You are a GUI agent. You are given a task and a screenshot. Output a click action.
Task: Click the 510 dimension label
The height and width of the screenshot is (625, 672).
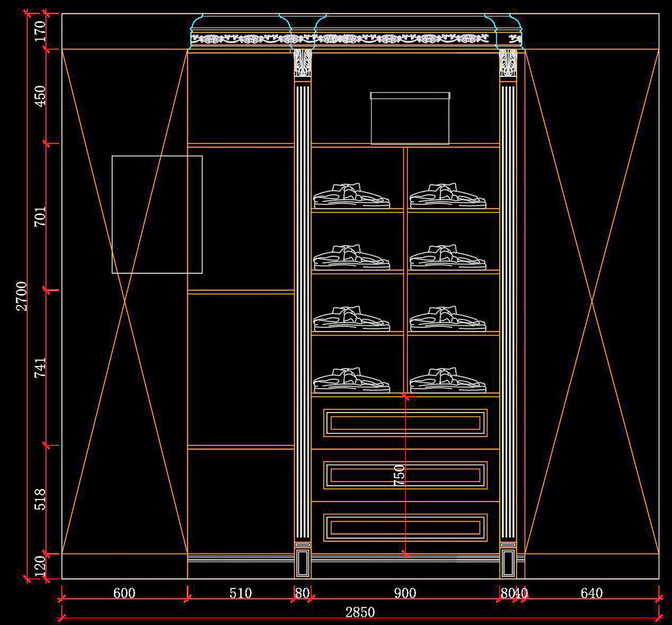point(240,593)
